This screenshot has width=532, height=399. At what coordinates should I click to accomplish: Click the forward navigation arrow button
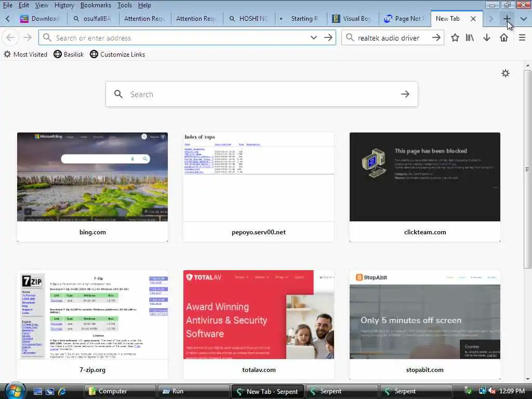pos(28,37)
